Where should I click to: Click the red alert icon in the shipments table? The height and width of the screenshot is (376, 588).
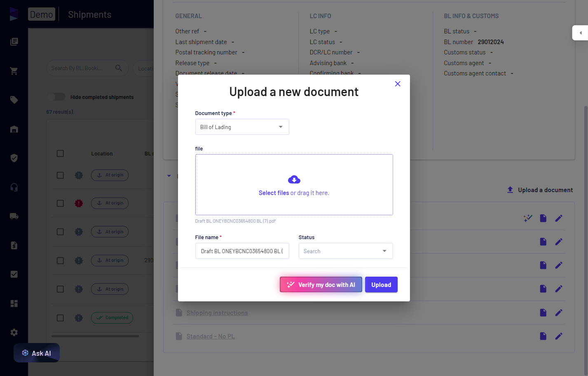79,203
